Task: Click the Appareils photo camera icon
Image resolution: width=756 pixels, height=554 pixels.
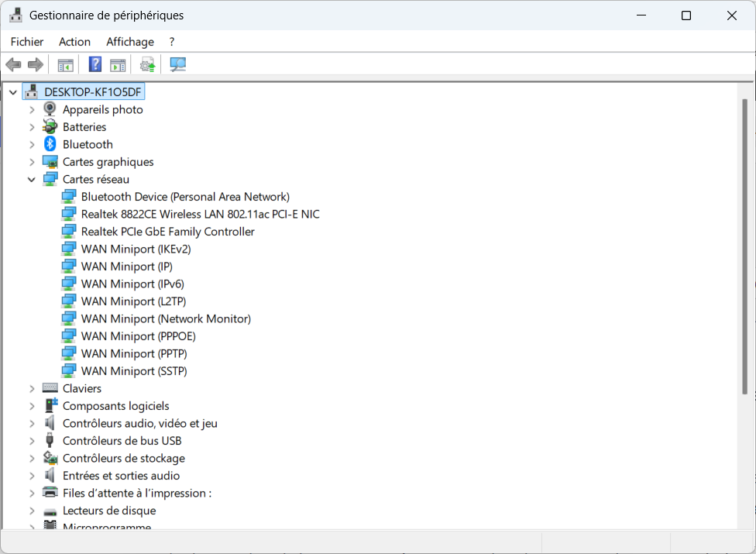Action: 50,109
